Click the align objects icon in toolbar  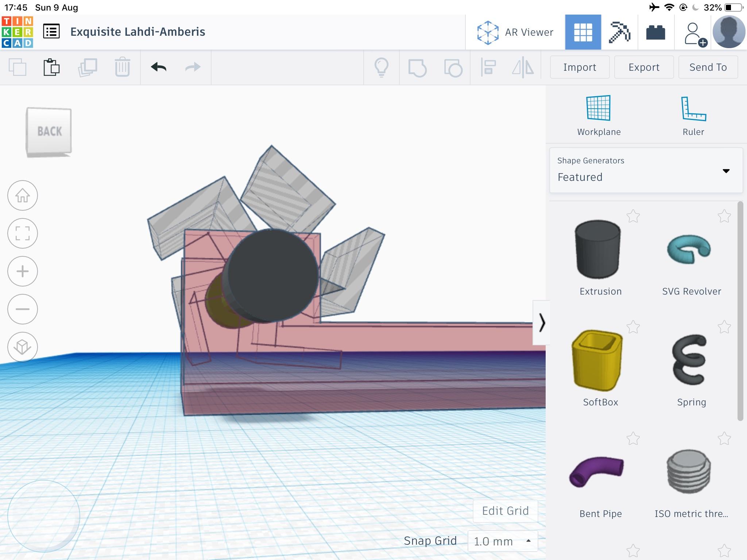pyautogui.click(x=489, y=68)
